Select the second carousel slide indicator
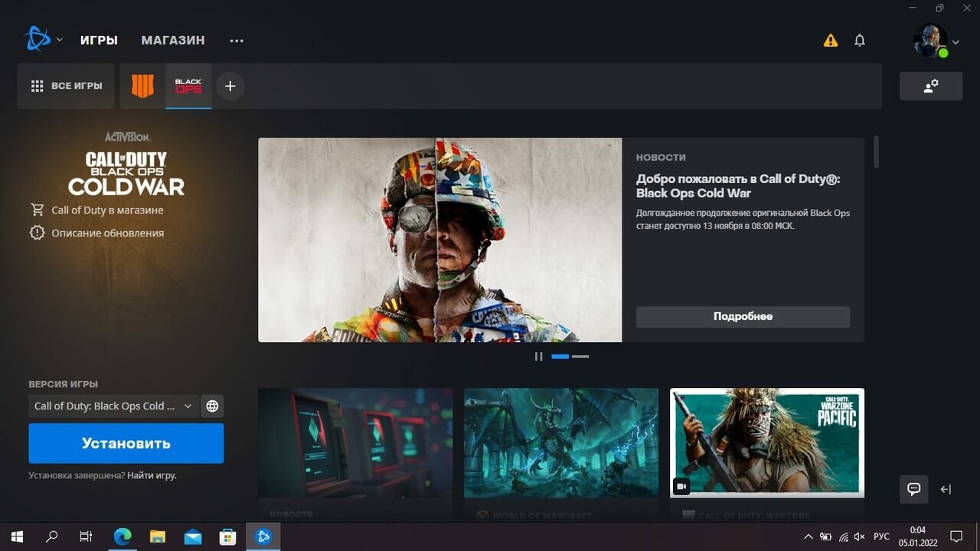Viewport: 980px width, 551px height. click(580, 357)
